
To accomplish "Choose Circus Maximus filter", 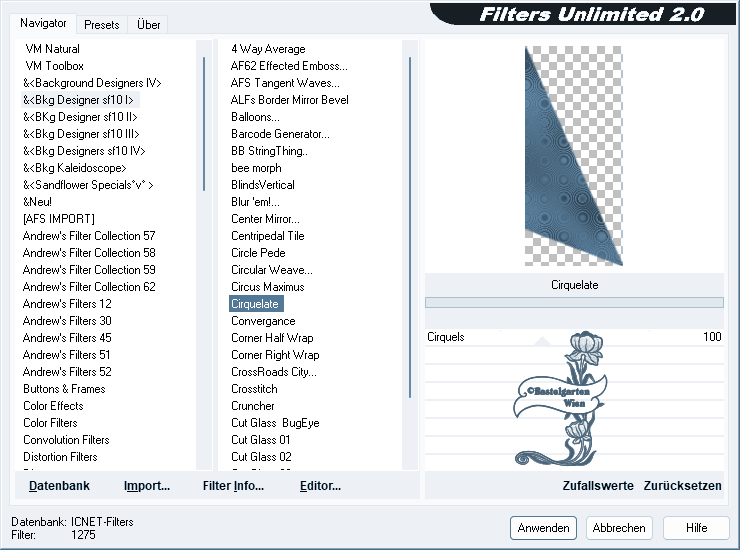I will click(268, 287).
